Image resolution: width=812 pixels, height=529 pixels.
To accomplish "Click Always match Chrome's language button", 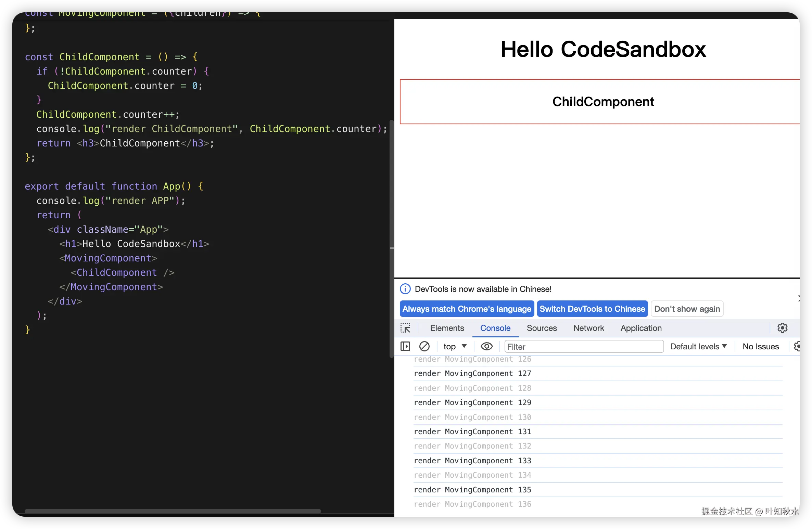I will (x=467, y=309).
